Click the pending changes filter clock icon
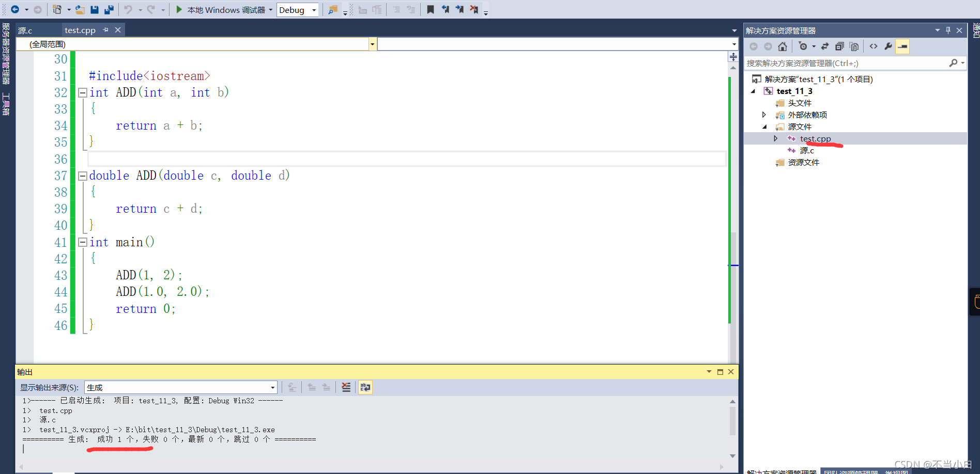This screenshot has height=474, width=980. (x=803, y=46)
